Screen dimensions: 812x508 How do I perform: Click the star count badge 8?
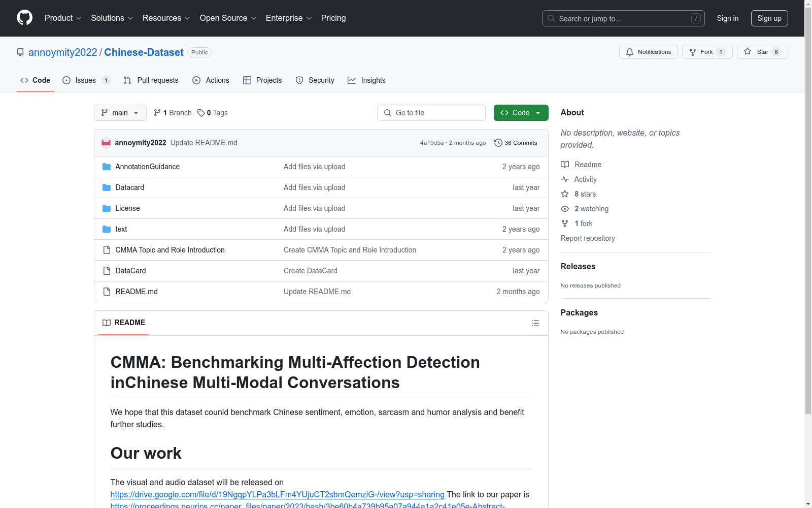coord(776,52)
